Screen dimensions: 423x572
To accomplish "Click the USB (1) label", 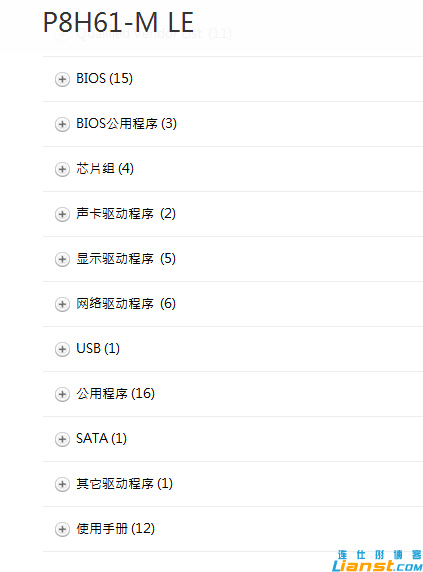I will tap(98, 348).
